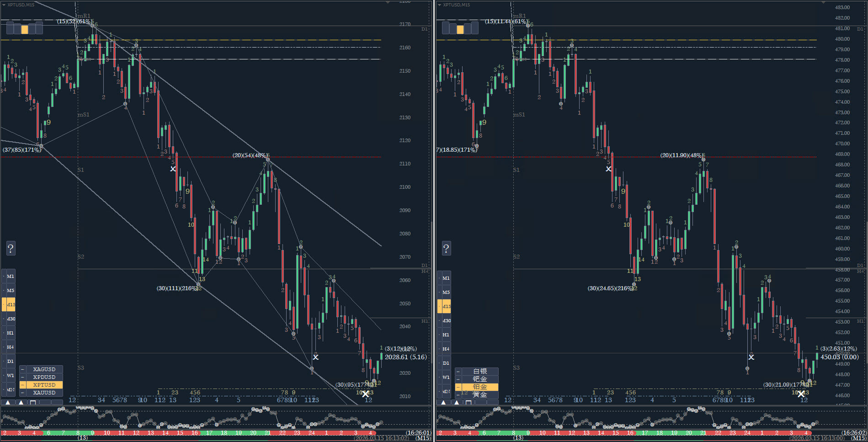Select the XPDUSD symbol button
This screenshot has width=868, height=442.
[x=44, y=377]
